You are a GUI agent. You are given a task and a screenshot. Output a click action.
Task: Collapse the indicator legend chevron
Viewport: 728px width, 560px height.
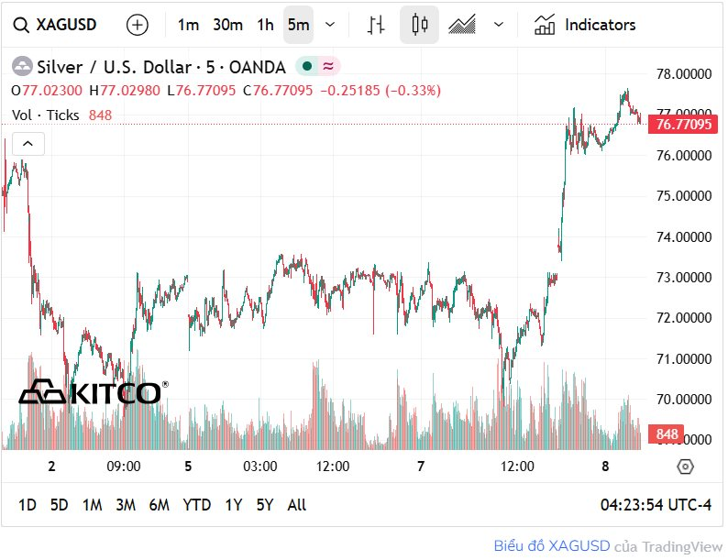coord(28,143)
